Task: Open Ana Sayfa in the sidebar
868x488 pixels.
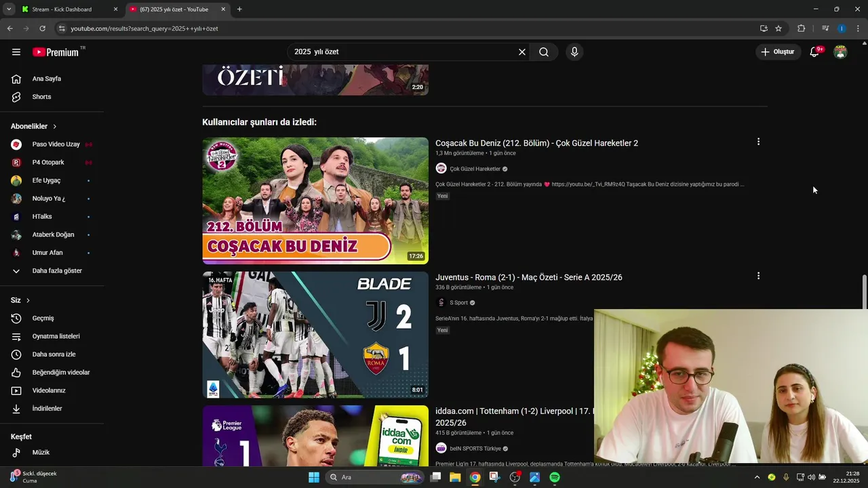Action: point(46,79)
